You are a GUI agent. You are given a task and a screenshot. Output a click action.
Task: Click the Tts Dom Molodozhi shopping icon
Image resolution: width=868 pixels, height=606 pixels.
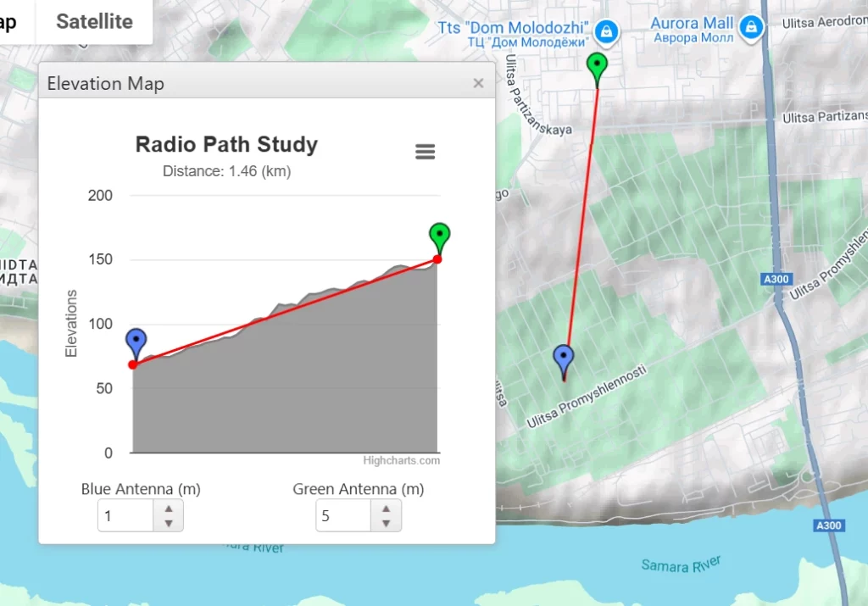(x=606, y=32)
